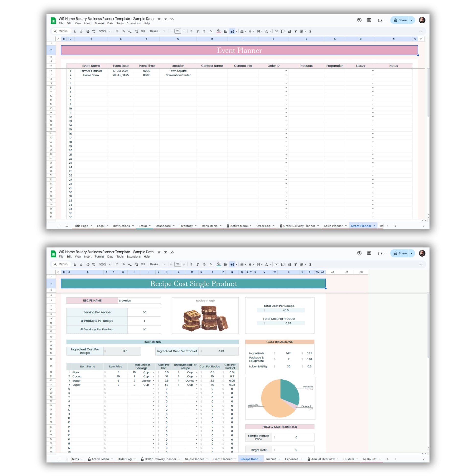Switch to the Dashboard sheet tab
476x476 pixels.
point(163,226)
